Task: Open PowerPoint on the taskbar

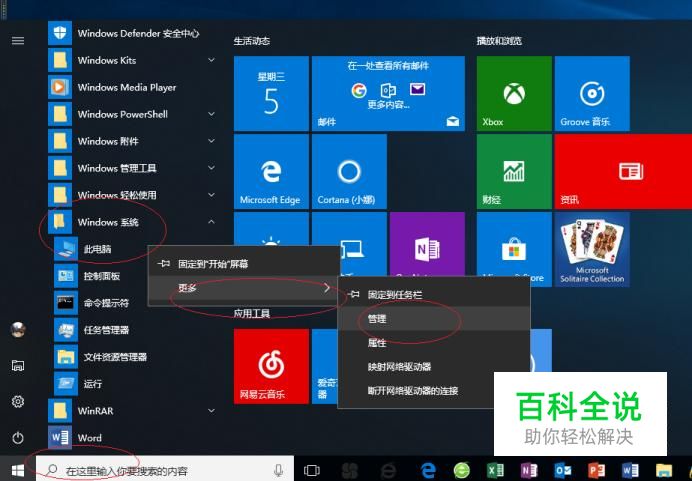Action: (596, 470)
